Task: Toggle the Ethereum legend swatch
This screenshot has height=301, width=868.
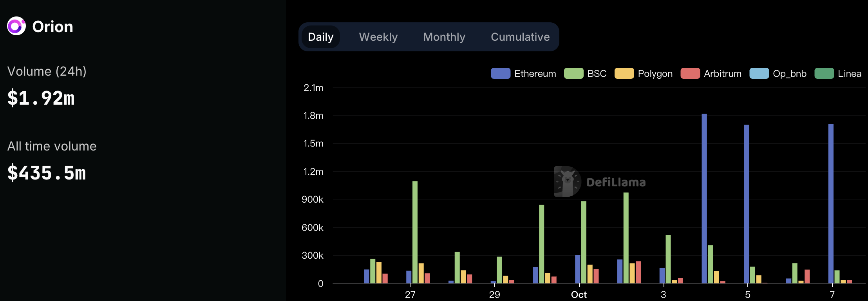Action: coord(500,73)
